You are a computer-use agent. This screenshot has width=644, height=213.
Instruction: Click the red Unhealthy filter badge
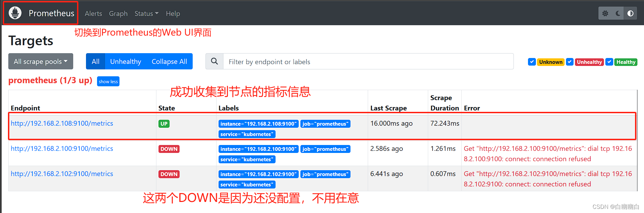point(589,62)
